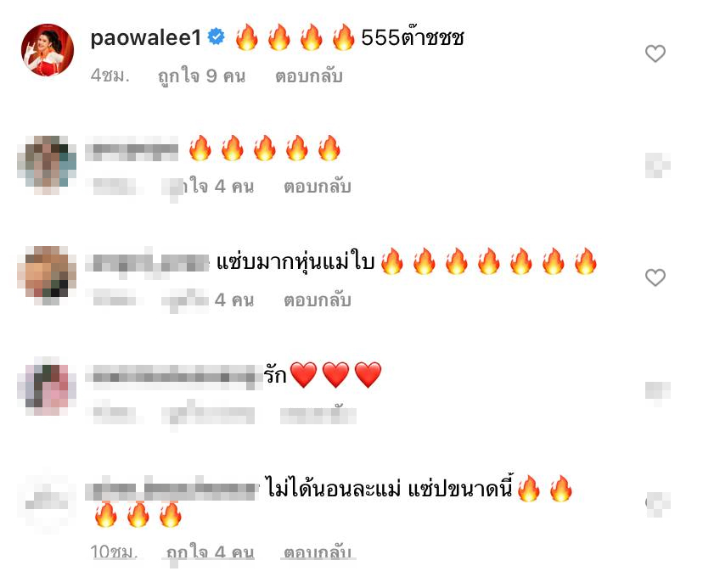Image resolution: width=703 pixels, height=588 pixels.
Task: Reply to paowalee1's comment via ตอบกลับ
Action: [309, 76]
